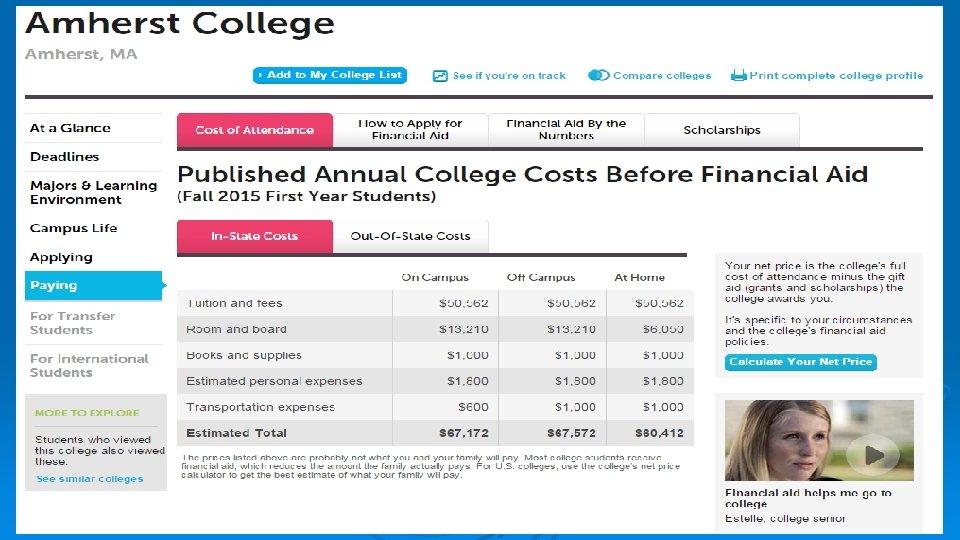The height and width of the screenshot is (540, 960).
Task: Select the Scholarships tab
Action: [x=721, y=130]
